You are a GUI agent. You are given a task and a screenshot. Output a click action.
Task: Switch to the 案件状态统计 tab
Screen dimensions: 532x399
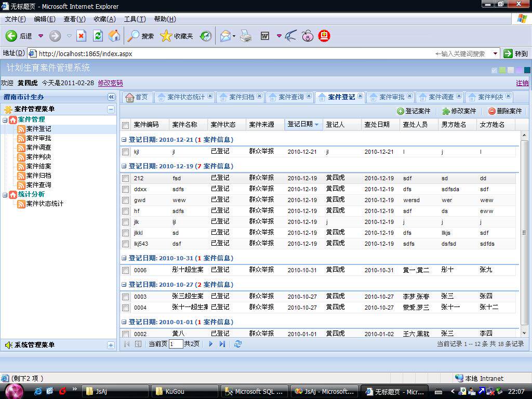click(186, 97)
